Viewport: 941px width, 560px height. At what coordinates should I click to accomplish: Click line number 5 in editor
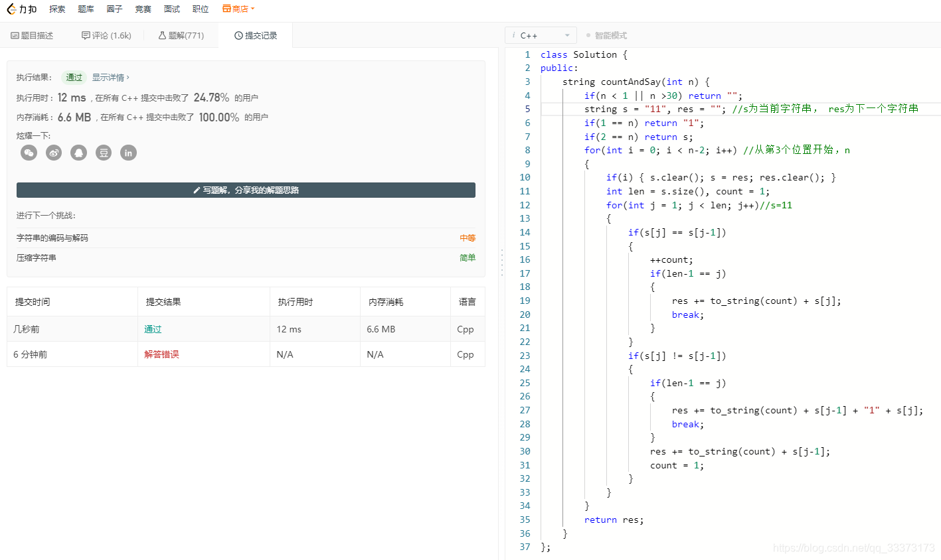point(527,109)
